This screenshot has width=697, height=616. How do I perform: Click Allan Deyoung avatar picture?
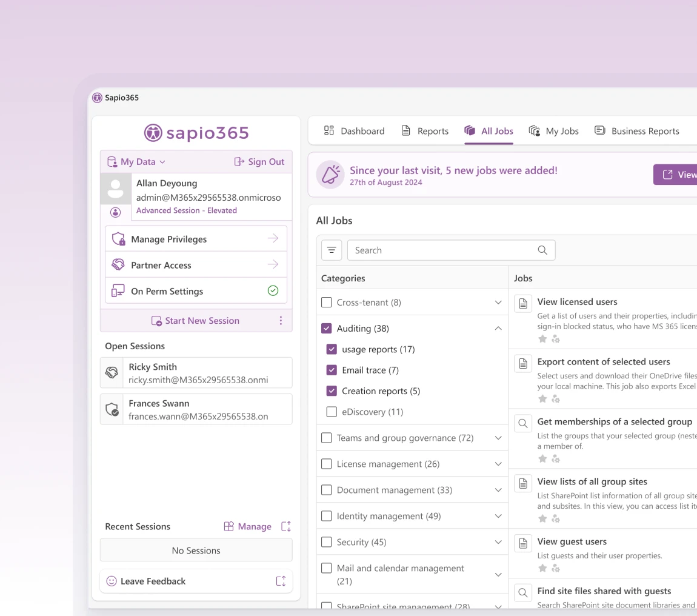pyautogui.click(x=116, y=189)
